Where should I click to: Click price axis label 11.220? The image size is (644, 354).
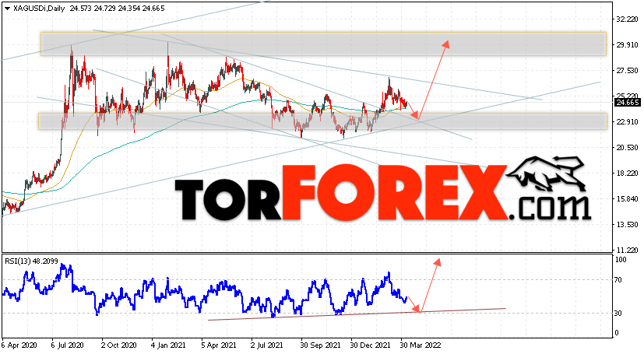tap(628, 250)
